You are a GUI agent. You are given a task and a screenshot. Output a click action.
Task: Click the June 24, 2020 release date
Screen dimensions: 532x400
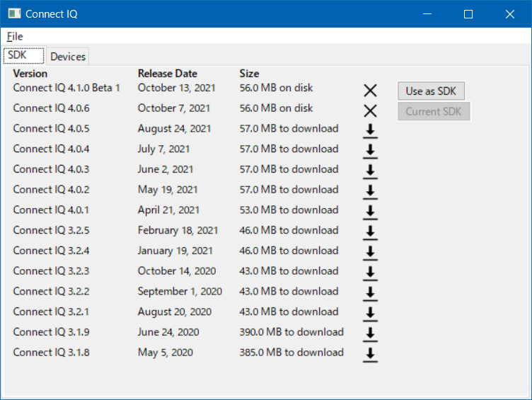point(168,333)
